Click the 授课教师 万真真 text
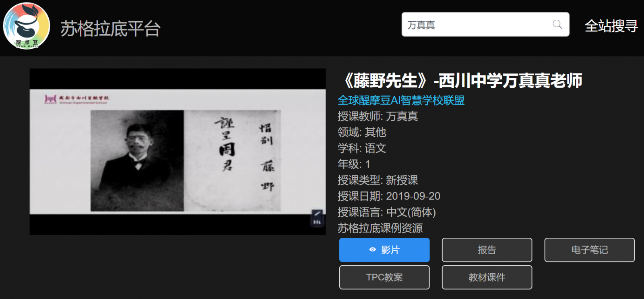Image resolution: width=644 pixels, height=299 pixels. pyautogui.click(x=378, y=116)
